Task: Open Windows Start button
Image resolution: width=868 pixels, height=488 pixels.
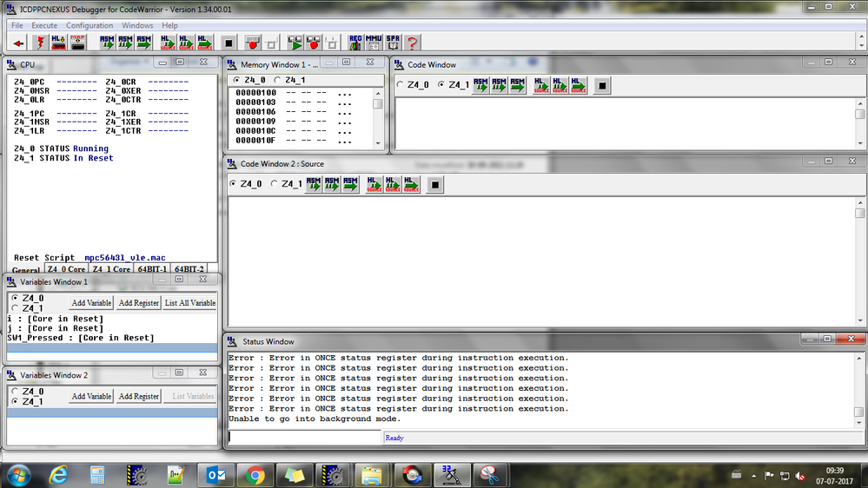Action: (18, 475)
